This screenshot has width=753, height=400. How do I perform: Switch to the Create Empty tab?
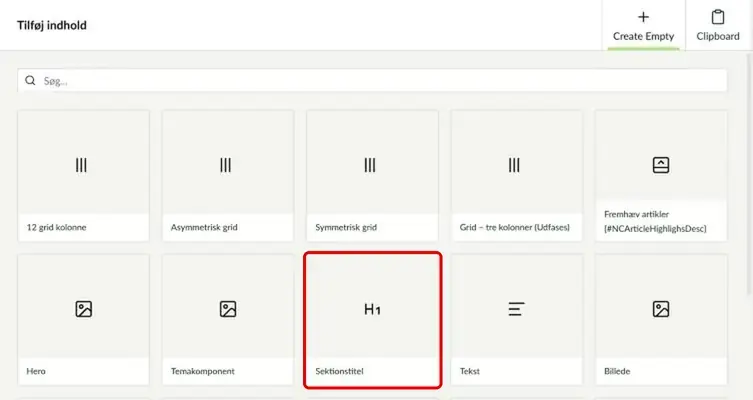644,25
